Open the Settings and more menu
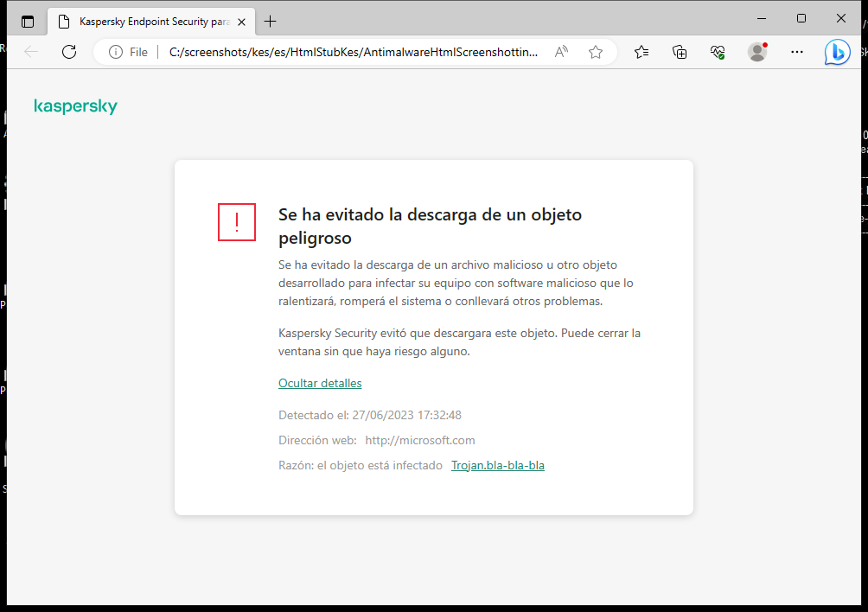 (x=796, y=52)
